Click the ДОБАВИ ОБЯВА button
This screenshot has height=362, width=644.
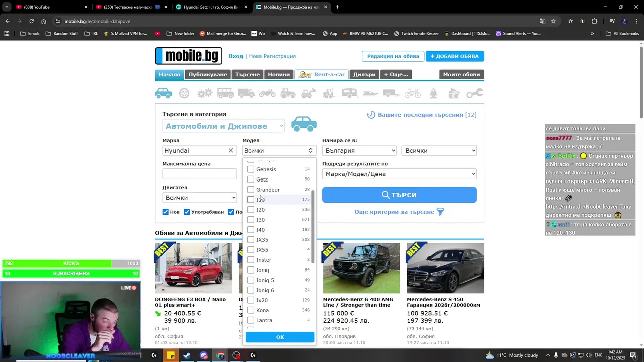[x=455, y=56]
